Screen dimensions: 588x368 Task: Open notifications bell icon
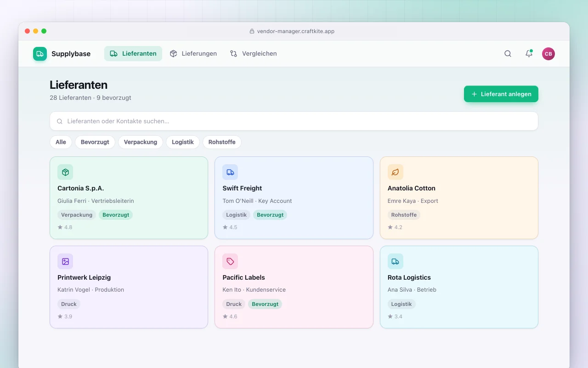point(529,53)
